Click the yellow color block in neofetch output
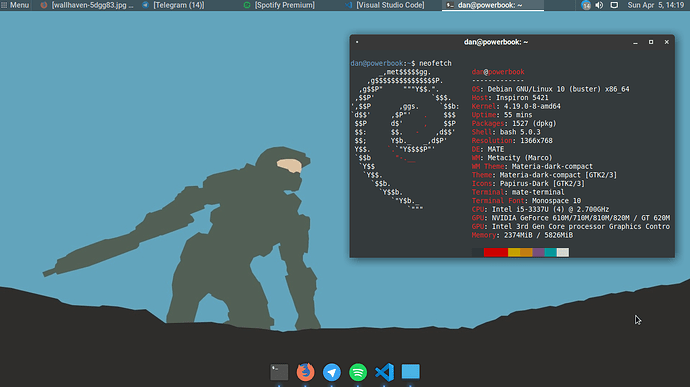The width and height of the screenshot is (690, 387). (x=514, y=252)
